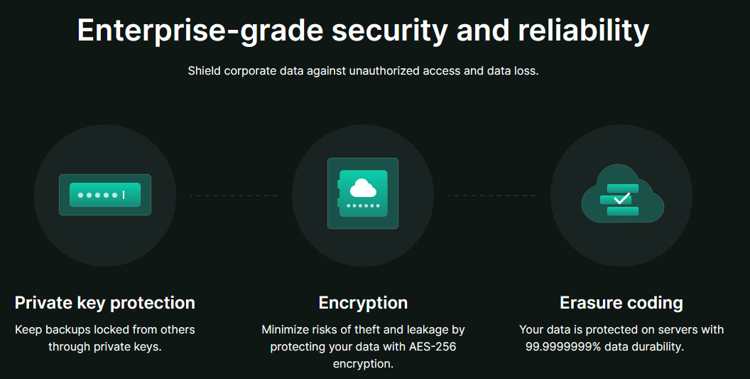Click the dashed connector between key and Encryption
Screen dimensions: 750x379
coord(234,196)
